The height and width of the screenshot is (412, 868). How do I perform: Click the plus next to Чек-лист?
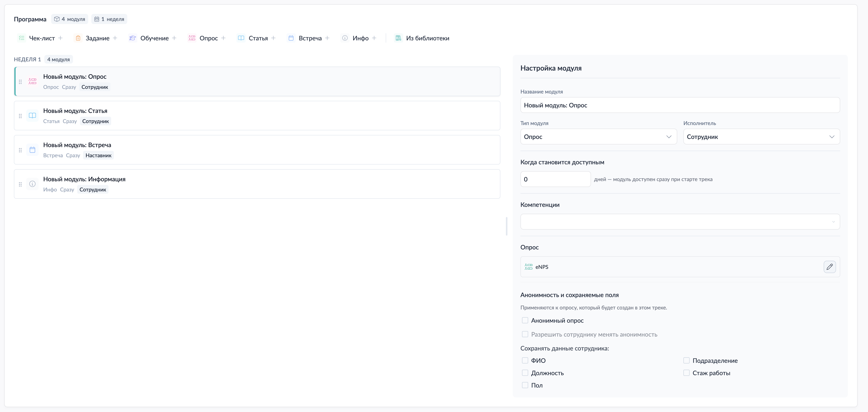click(x=60, y=38)
